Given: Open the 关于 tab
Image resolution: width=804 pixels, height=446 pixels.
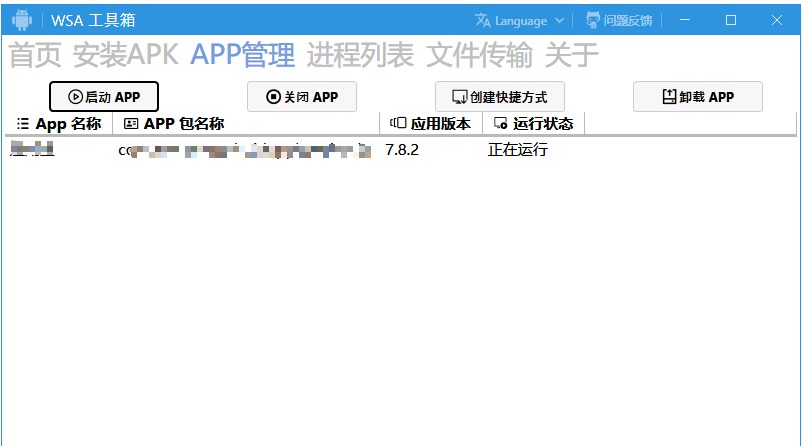Looking at the screenshot, I should pos(571,55).
